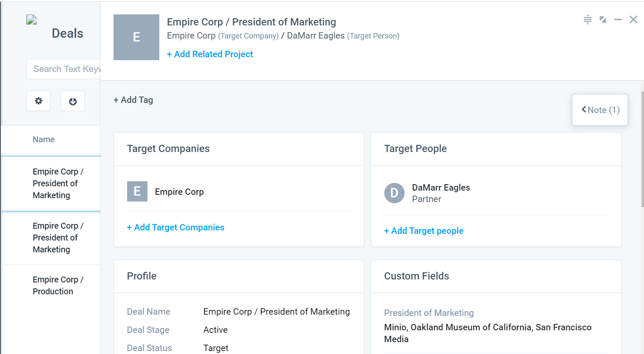The height and width of the screenshot is (354, 644).
Task: Click the broken logo image beside Deals
Action: tap(31, 20)
